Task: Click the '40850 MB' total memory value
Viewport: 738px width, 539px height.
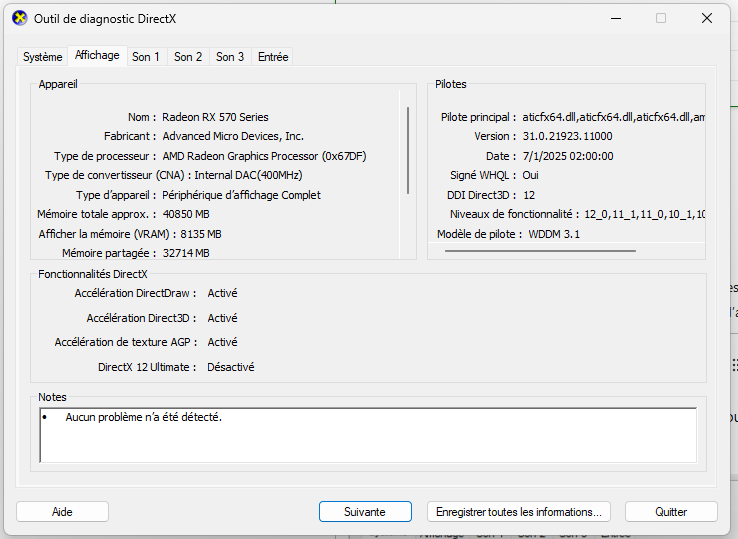Action: tap(186, 214)
